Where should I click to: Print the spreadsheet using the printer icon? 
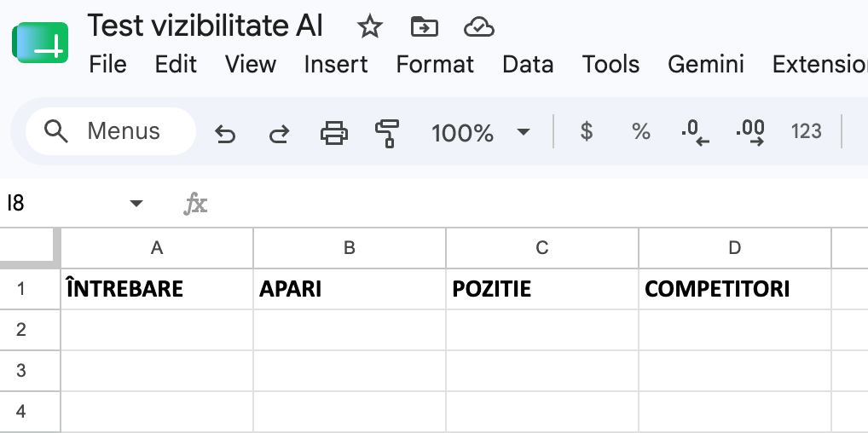[x=334, y=133]
